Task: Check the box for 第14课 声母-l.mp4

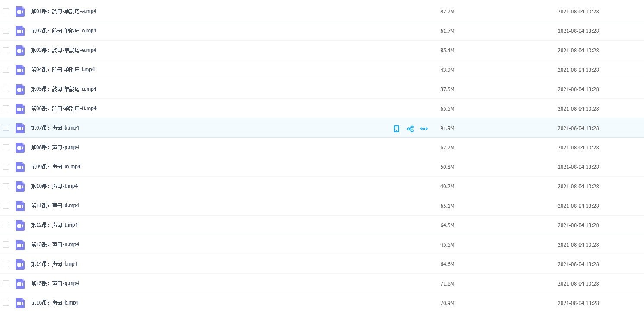Action: point(6,264)
